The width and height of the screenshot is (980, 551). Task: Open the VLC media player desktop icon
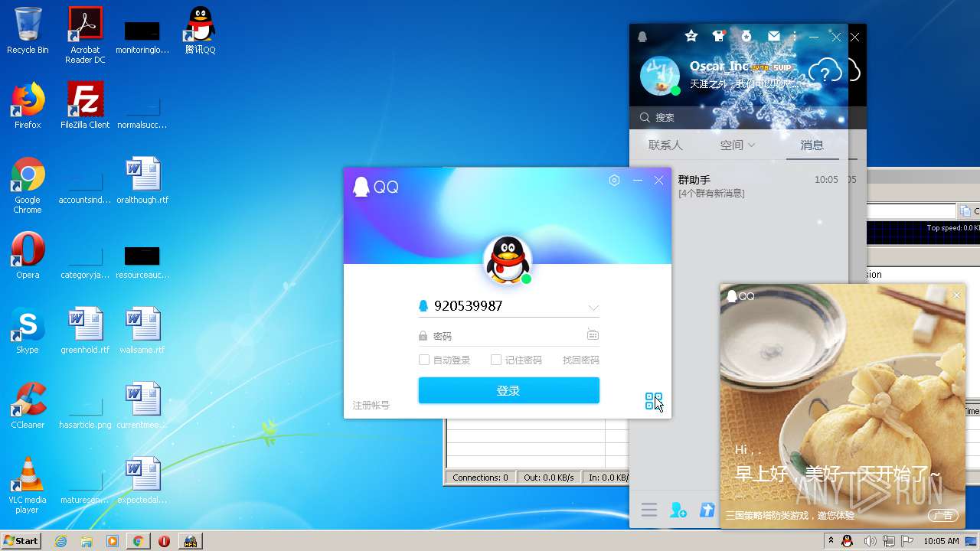pyautogui.click(x=28, y=485)
